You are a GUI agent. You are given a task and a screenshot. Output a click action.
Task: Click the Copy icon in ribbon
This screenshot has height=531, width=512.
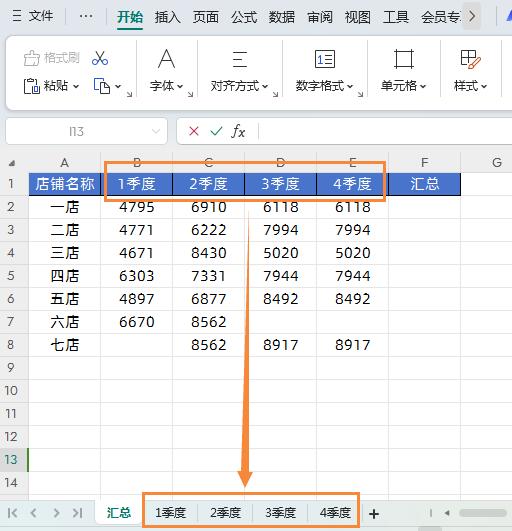pos(102,86)
